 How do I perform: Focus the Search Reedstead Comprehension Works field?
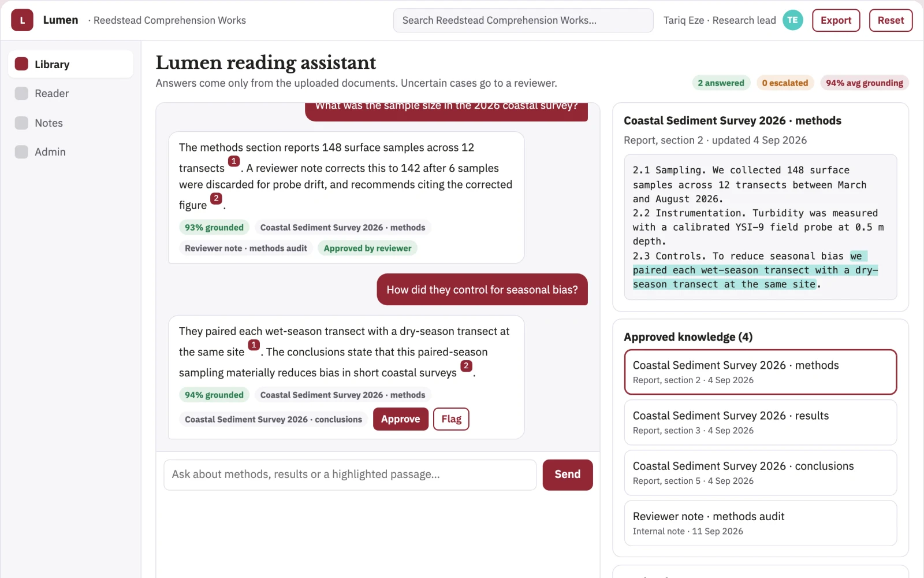pyautogui.click(x=523, y=20)
